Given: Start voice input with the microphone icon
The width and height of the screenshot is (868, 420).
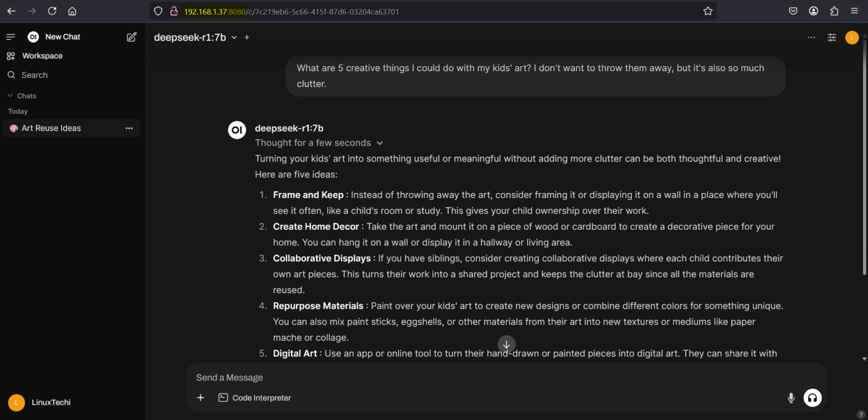Looking at the screenshot, I should tap(791, 398).
